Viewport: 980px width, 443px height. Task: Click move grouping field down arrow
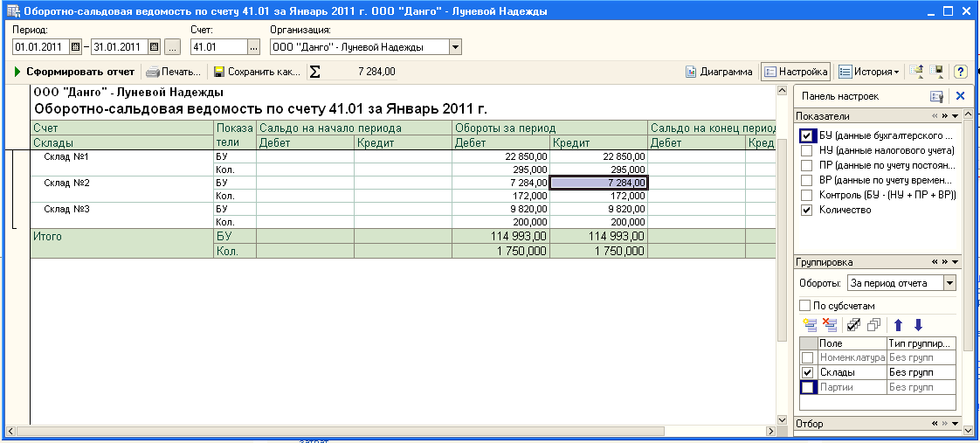coord(918,325)
